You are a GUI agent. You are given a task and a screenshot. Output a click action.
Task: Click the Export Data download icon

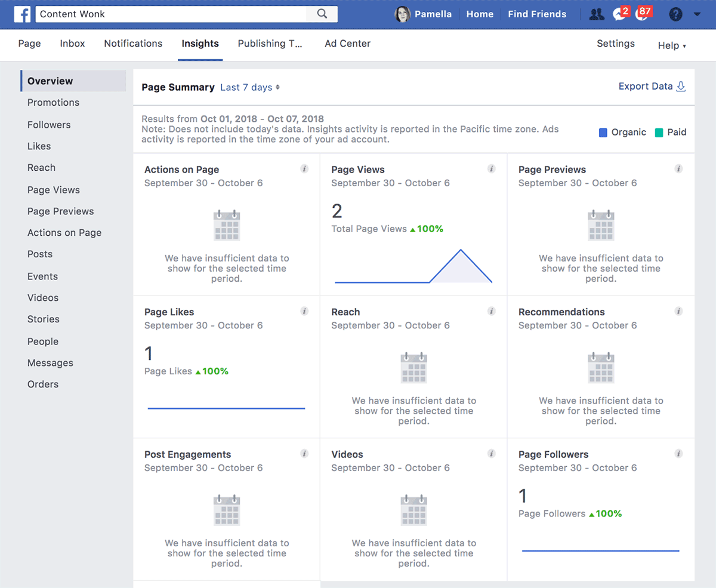pos(681,87)
